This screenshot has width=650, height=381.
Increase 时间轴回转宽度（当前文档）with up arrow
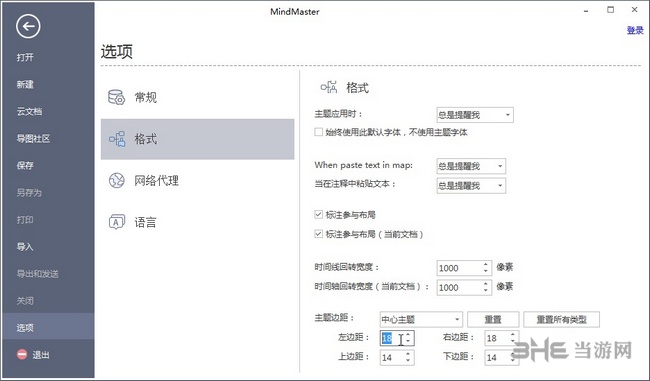coord(485,284)
